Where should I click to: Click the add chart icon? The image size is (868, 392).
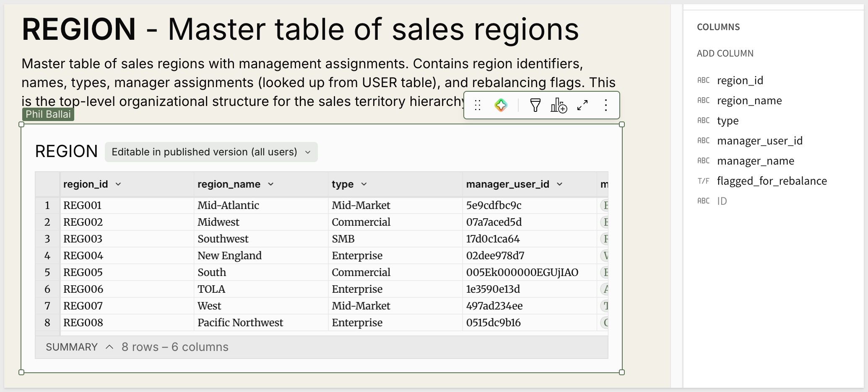pos(559,105)
